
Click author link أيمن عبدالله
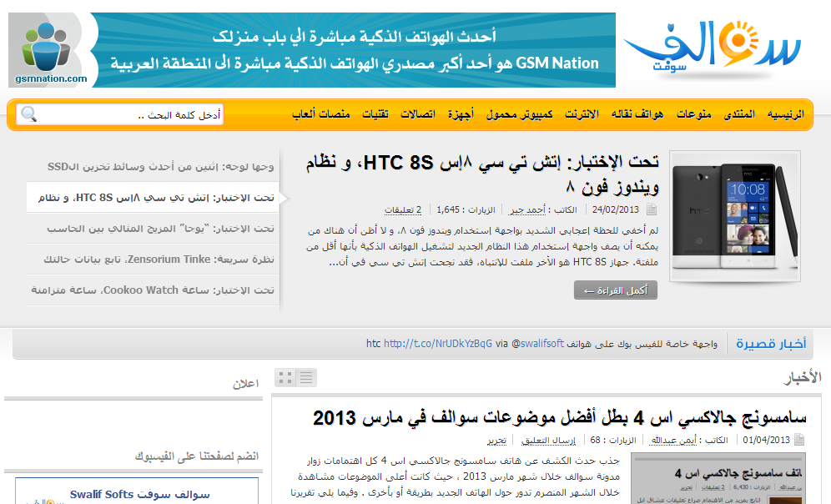(x=673, y=440)
